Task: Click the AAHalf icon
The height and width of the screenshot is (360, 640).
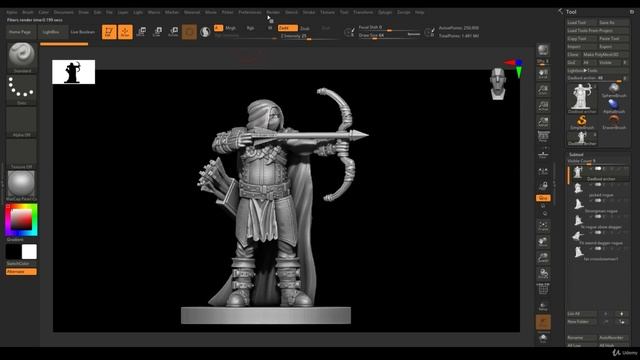Action: (x=543, y=122)
